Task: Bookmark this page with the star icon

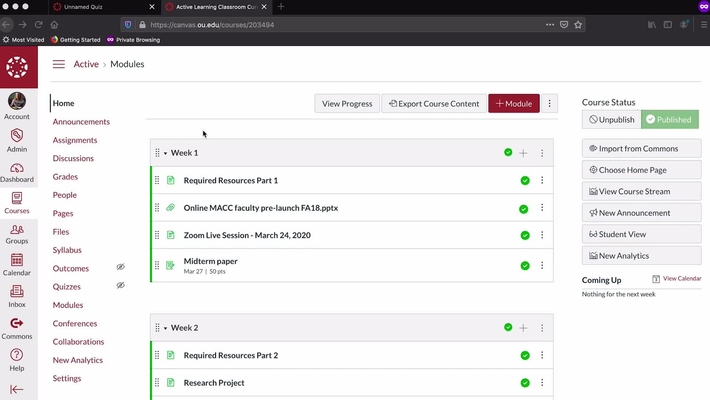Action: pyautogui.click(x=578, y=25)
